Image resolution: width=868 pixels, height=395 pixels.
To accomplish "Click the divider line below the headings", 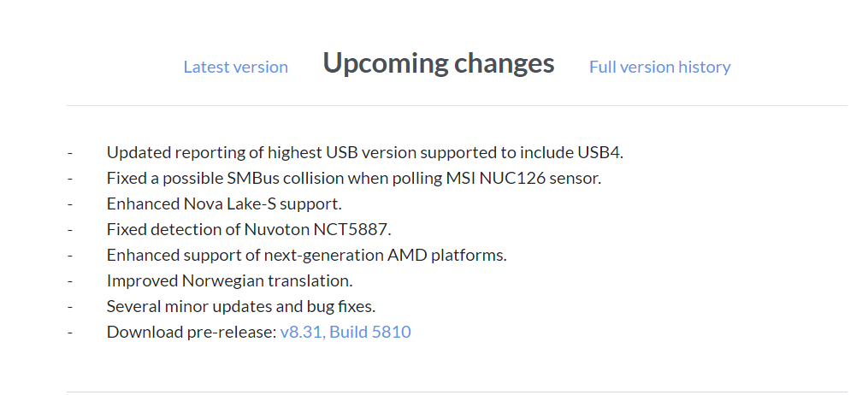I will pyautogui.click(x=457, y=105).
